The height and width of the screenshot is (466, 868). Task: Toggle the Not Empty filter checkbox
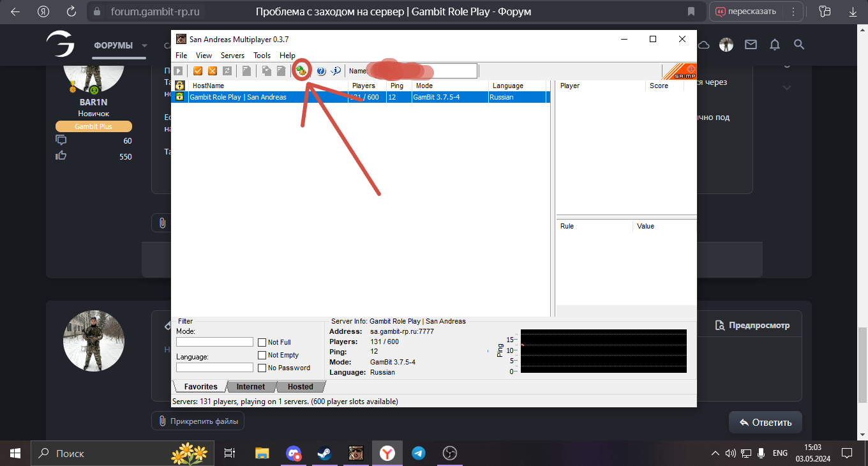pyautogui.click(x=262, y=356)
